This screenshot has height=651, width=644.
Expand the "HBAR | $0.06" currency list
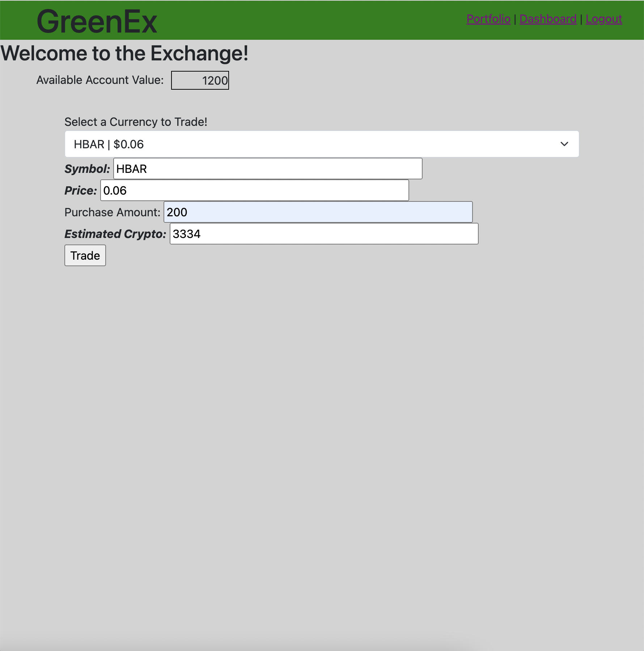(322, 144)
